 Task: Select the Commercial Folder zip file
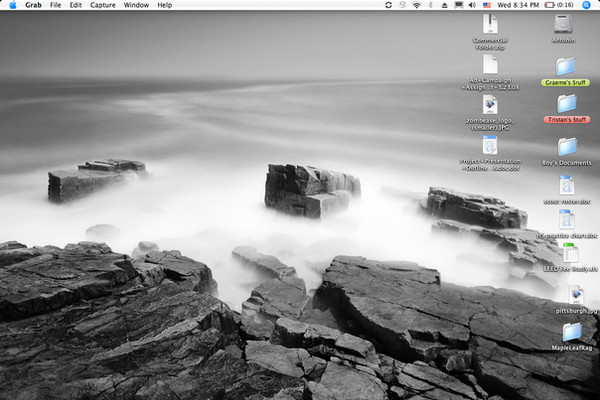click(490, 24)
